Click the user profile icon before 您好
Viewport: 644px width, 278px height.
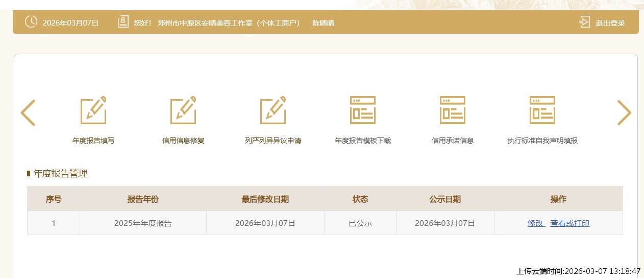coord(123,22)
